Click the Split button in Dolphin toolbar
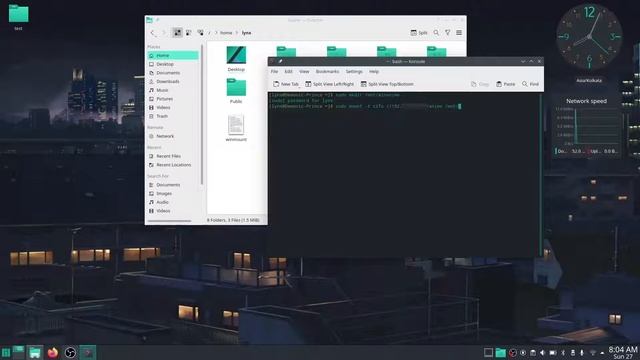640x360 pixels. [x=419, y=33]
